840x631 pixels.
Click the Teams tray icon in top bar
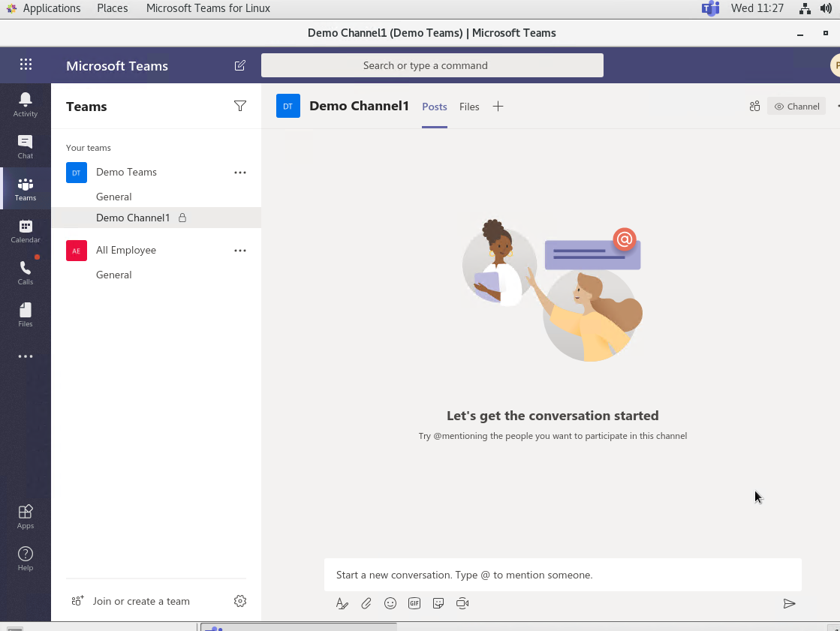pyautogui.click(x=711, y=8)
